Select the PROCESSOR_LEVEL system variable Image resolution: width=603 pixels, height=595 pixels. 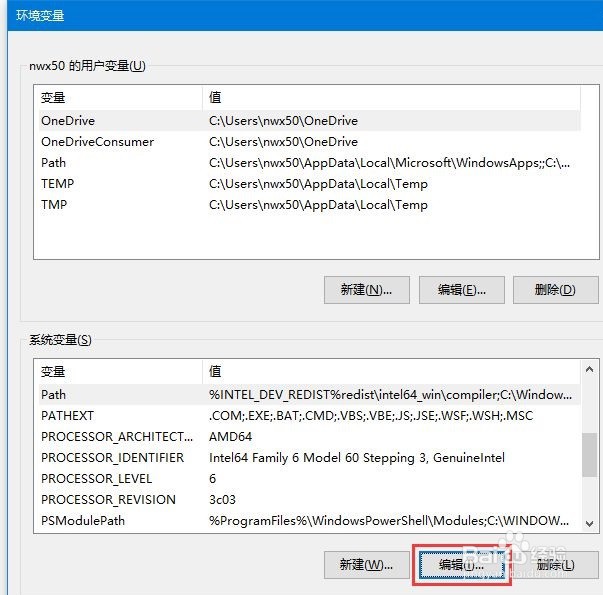click(x=310, y=478)
